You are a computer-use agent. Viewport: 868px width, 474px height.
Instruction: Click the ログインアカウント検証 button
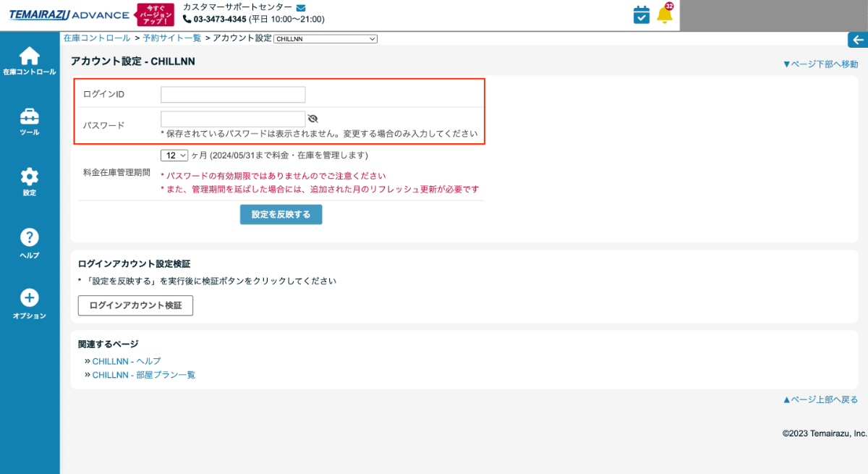pos(135,305)
